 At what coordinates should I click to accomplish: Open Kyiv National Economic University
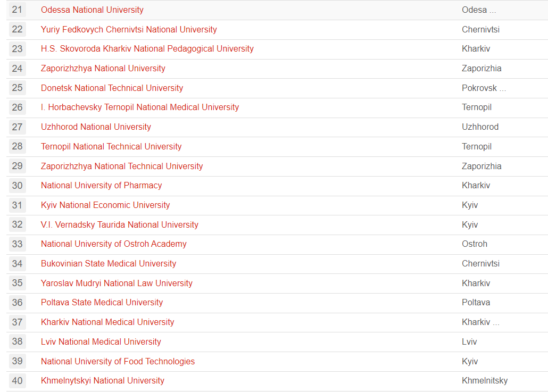coord(105,205)
